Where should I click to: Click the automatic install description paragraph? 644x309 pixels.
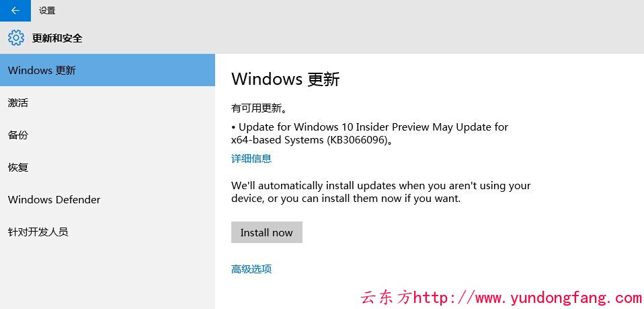tap(380, 192)
